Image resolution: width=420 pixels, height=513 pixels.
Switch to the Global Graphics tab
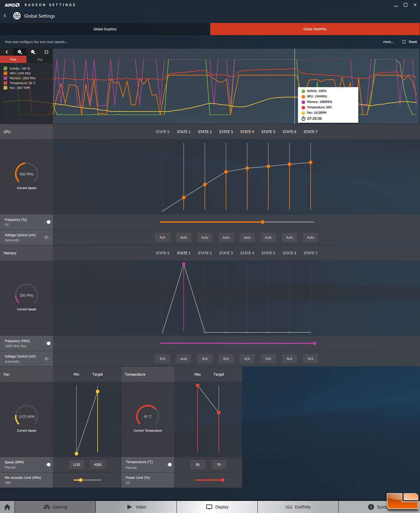point(105,29)
